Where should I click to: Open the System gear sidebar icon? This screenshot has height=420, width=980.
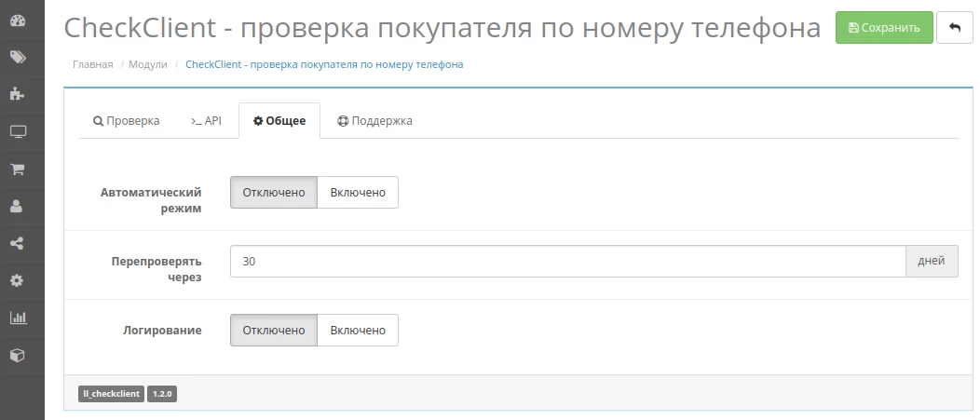tap(18, 280)
